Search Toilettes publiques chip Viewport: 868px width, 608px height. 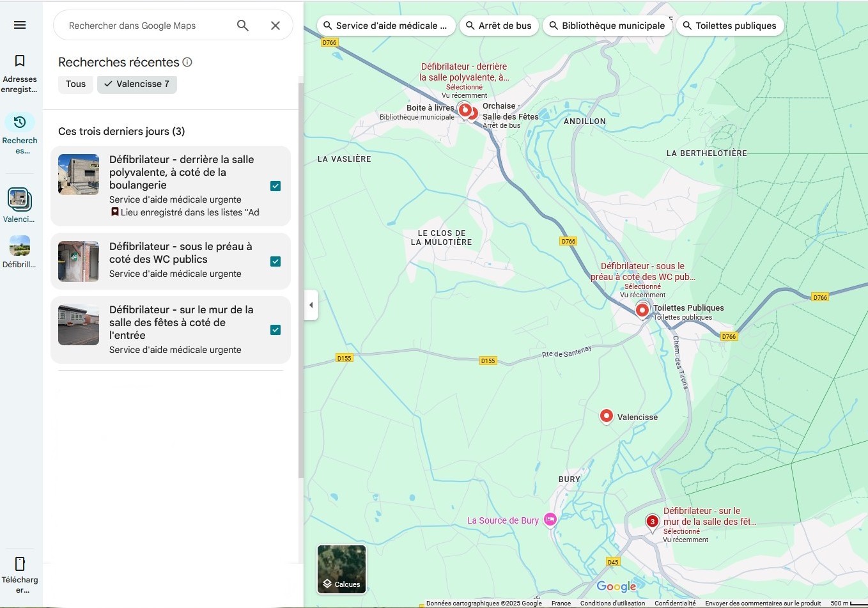(730, 26)
